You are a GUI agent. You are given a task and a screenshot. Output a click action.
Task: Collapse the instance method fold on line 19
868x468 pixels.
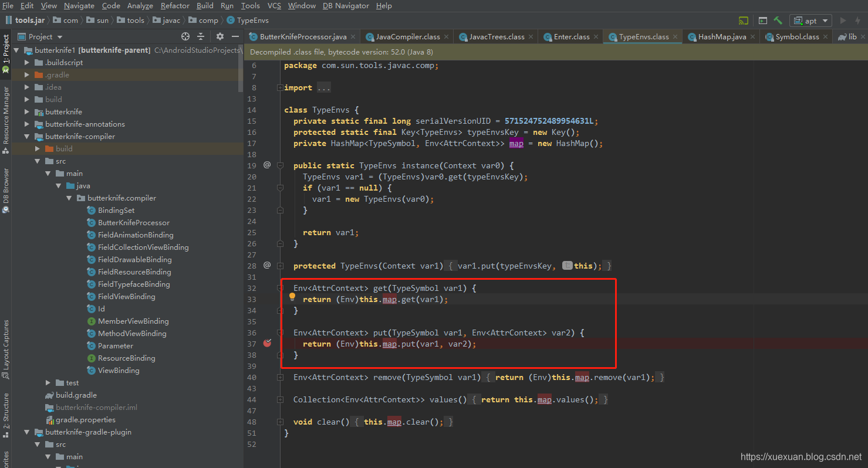pos(280,166)
